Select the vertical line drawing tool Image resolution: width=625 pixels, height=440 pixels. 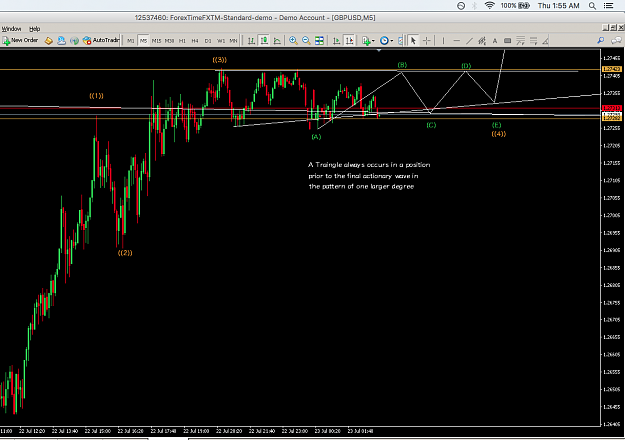click(443, 41)
